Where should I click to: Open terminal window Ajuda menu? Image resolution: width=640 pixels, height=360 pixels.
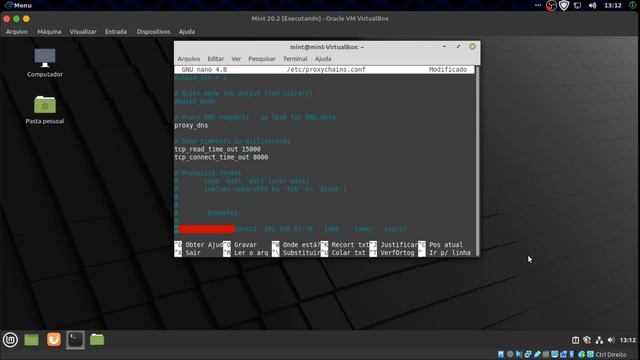point(323,59)
